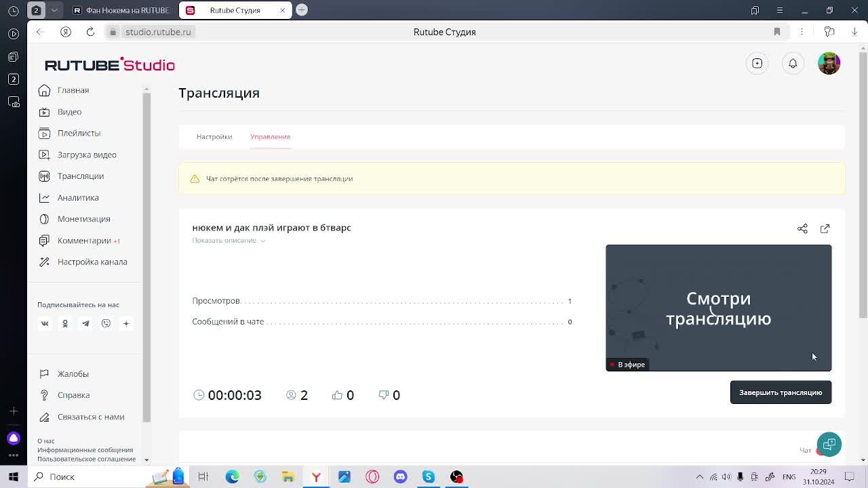Open Трансляции in sidebar
868x488 pixels.
81,176
